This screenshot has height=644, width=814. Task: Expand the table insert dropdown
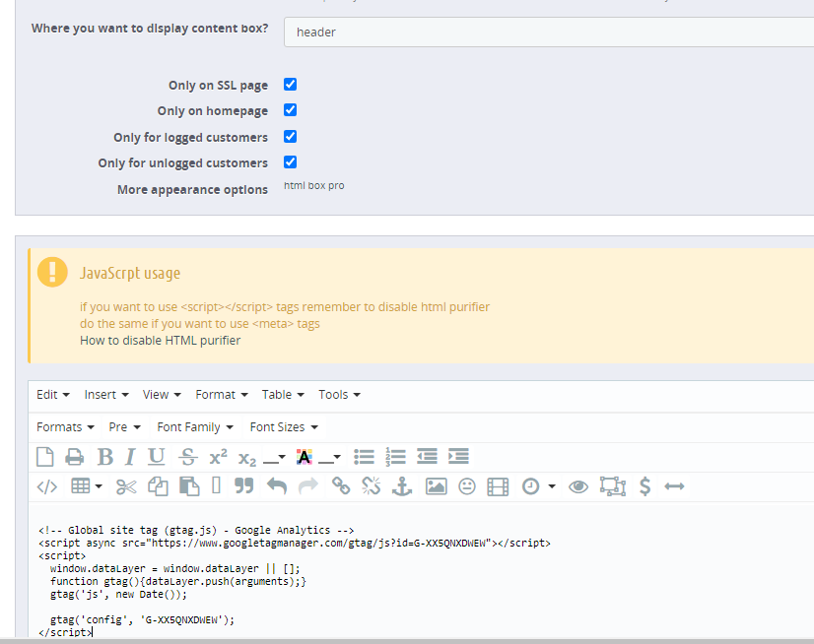pyautogui.click(x=99, y=486)
